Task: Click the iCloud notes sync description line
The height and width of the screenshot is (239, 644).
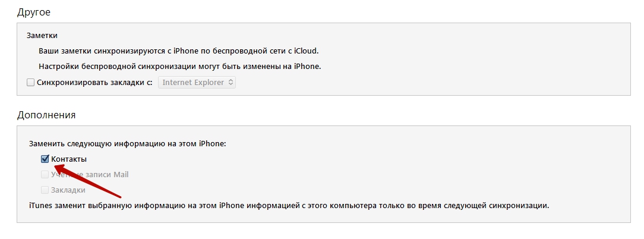Action: pos(182,51)
